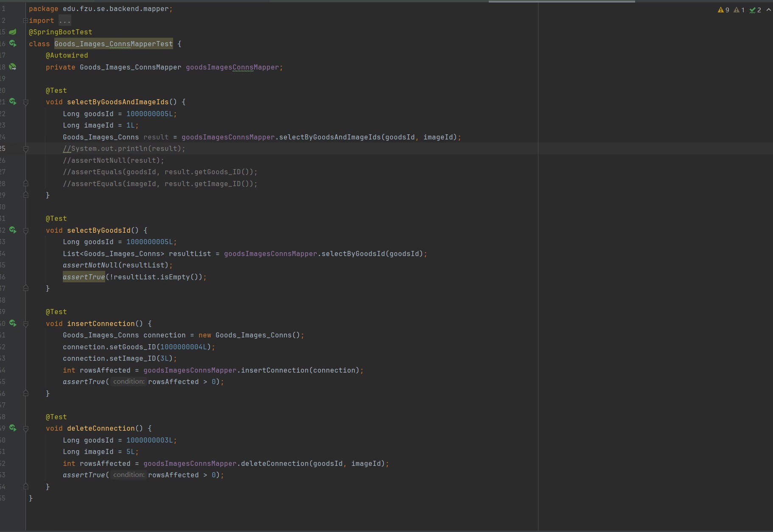Run the Goods_Images_ConnsMapperTest class from its gutter icon
This screenshot has height=532, width=773.
(13, 44)
